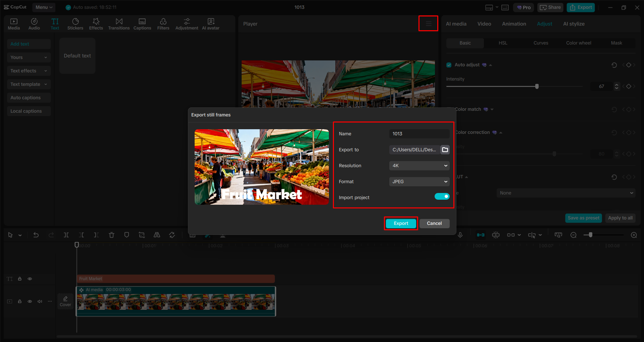Zoom in on the timeline
This screenshot has height=342, width=644.
[x=634, y=235]
